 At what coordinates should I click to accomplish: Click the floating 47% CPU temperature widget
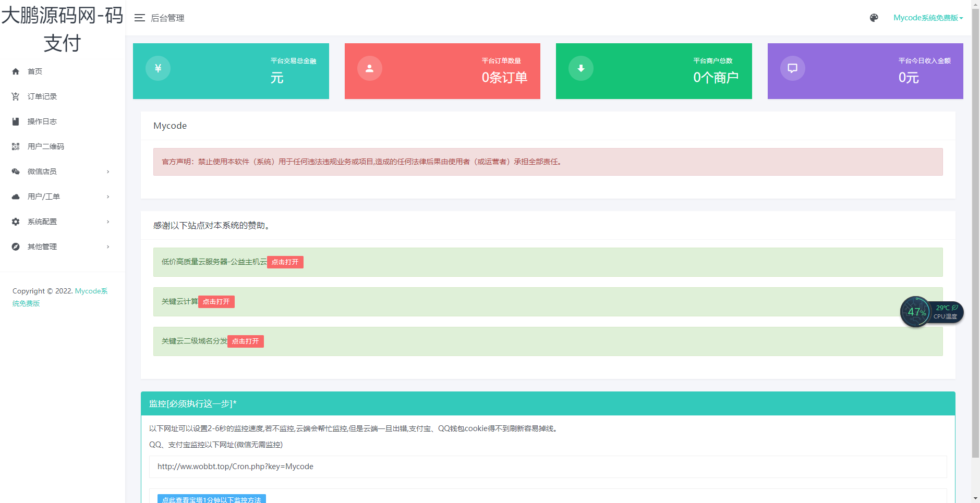931,312
